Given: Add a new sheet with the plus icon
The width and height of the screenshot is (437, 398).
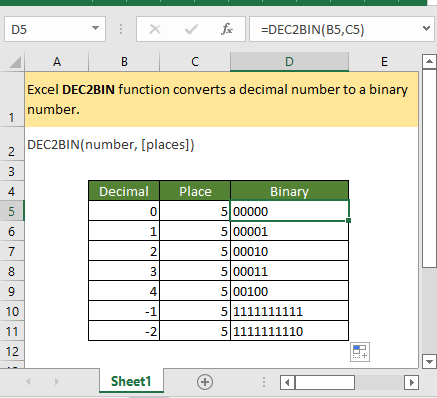Looking at the screenshot, I should pyautogui.click(x=205, y=382).
